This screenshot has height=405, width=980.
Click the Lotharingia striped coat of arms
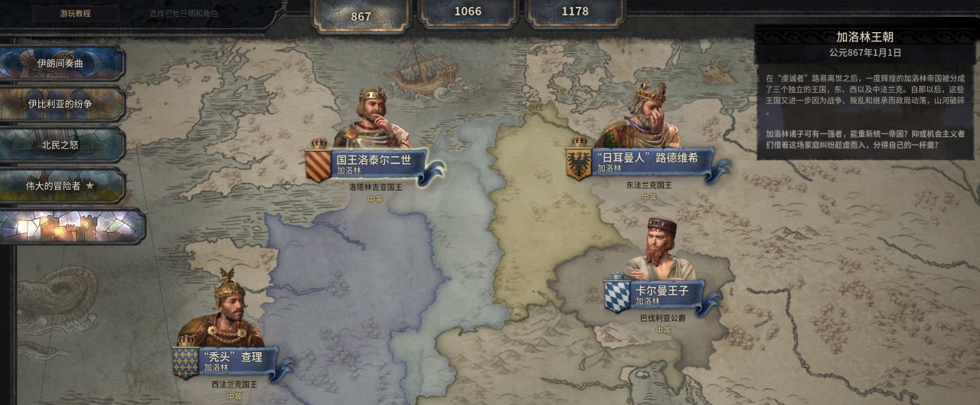coord(318,165)
